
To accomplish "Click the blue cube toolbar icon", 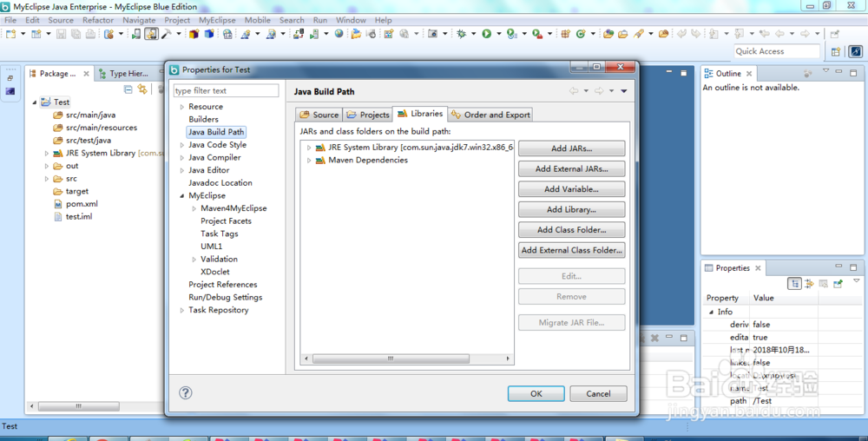I will (x=209, y=34).
